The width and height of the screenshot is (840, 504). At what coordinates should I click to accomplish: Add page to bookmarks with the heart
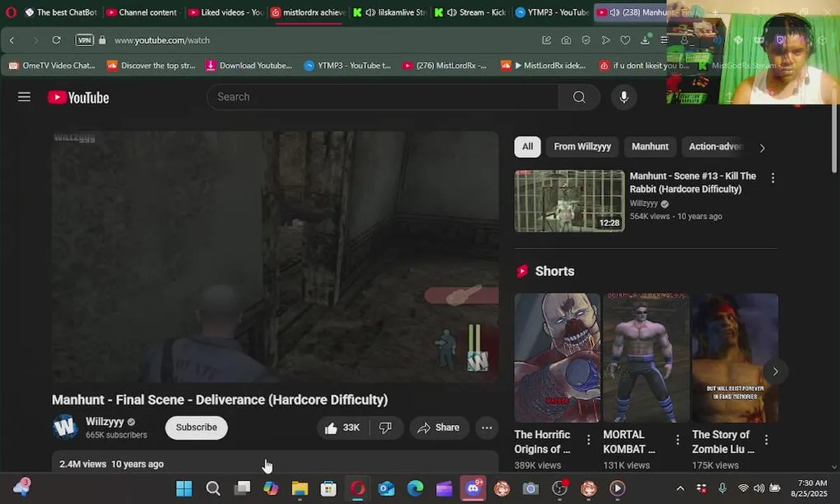(x=625, y=41)
